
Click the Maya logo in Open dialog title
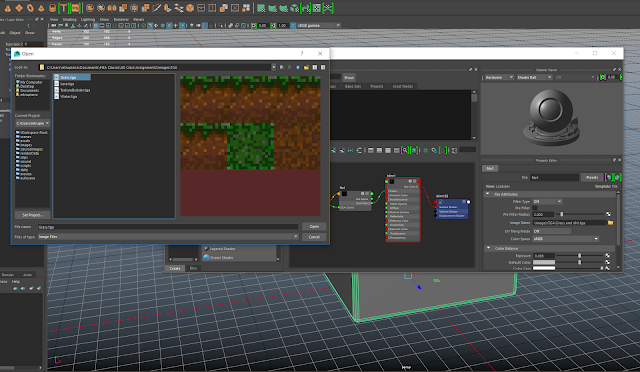point(17,54)
